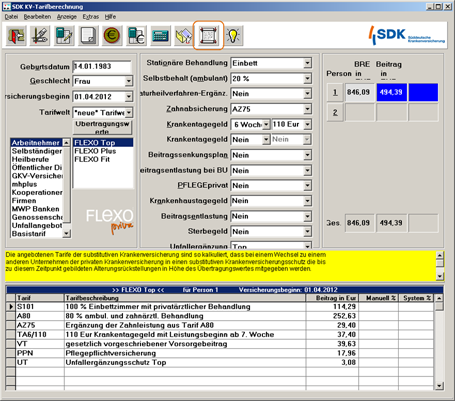Click the calculator with pencil icon
The image size is (455, 401).
pos(64,35)
